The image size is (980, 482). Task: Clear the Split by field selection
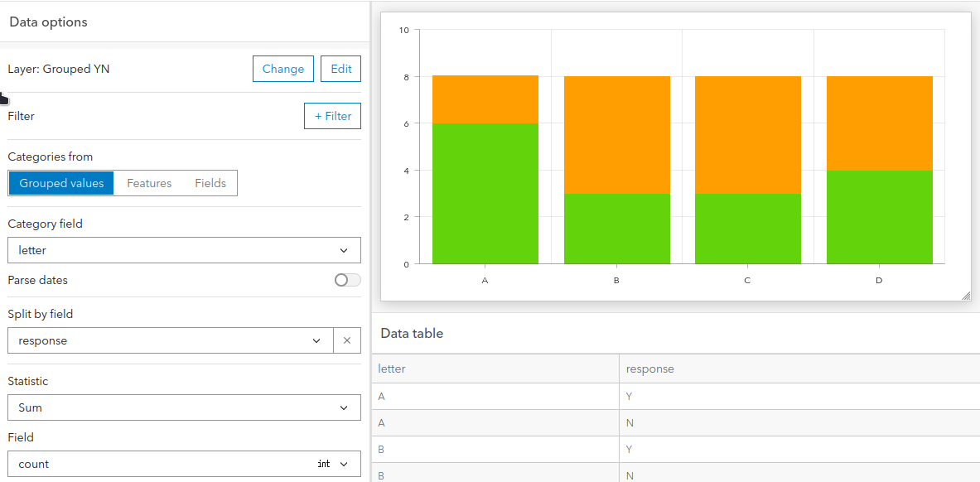click(347, 340)
